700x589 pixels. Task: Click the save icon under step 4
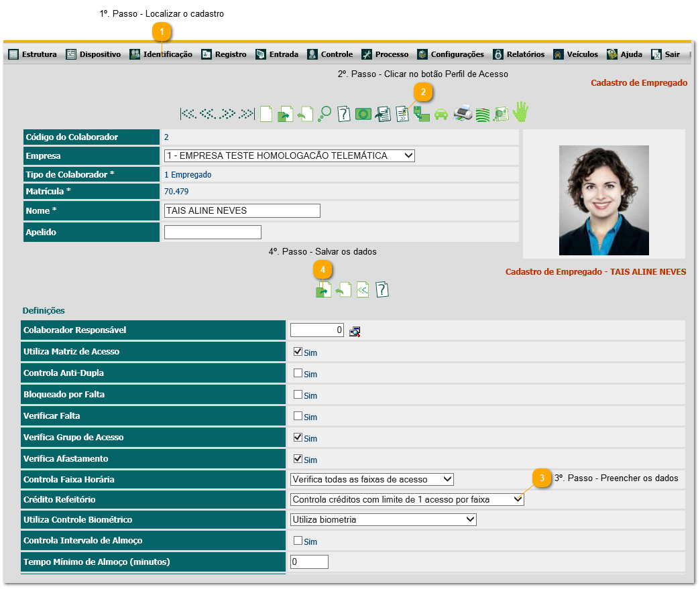click(324, 289)
